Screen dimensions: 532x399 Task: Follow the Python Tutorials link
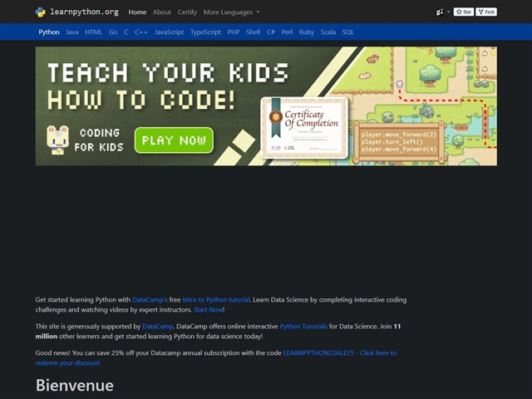click(x=304, y=327)
